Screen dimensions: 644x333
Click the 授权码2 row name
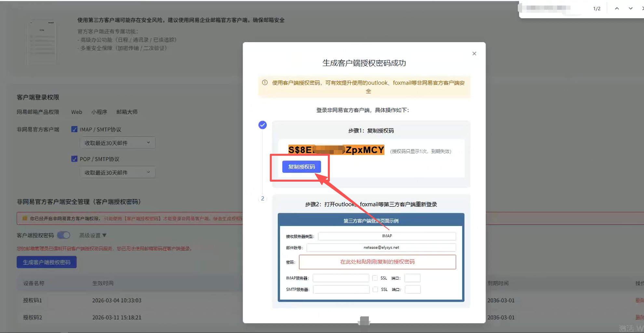tap(33, 317)
